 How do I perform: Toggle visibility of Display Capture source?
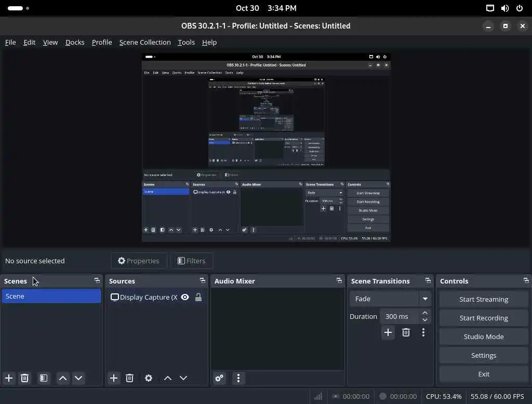pyautogui.click(x=185, y=297)
